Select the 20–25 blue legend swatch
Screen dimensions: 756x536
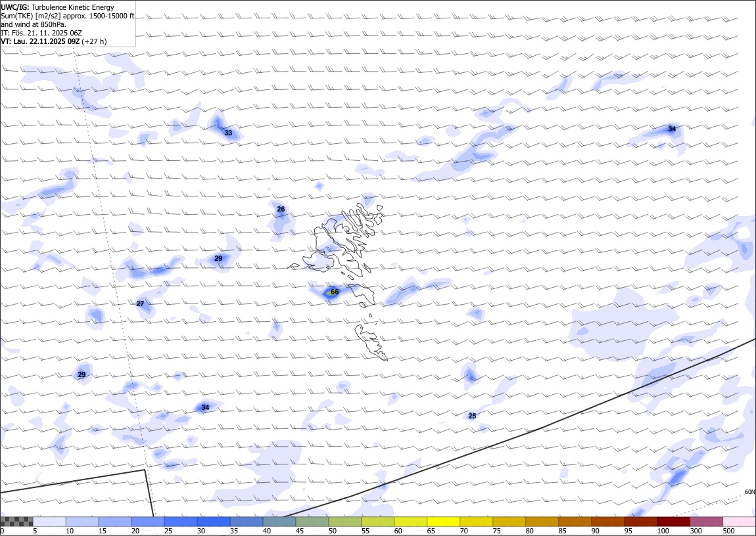point(147,522)
